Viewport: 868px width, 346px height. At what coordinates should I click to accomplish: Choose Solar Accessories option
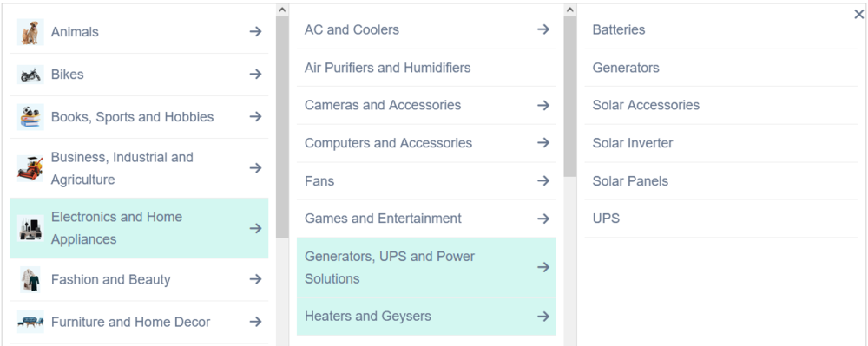646,105
